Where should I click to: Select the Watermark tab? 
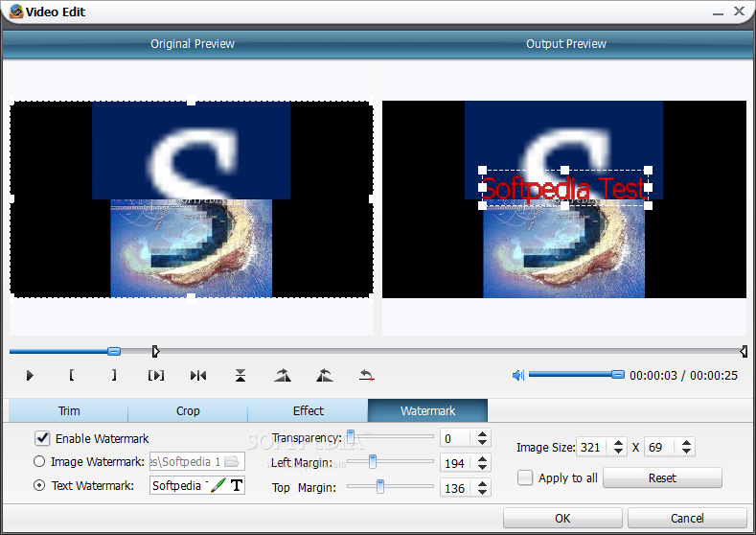(427, 410)
